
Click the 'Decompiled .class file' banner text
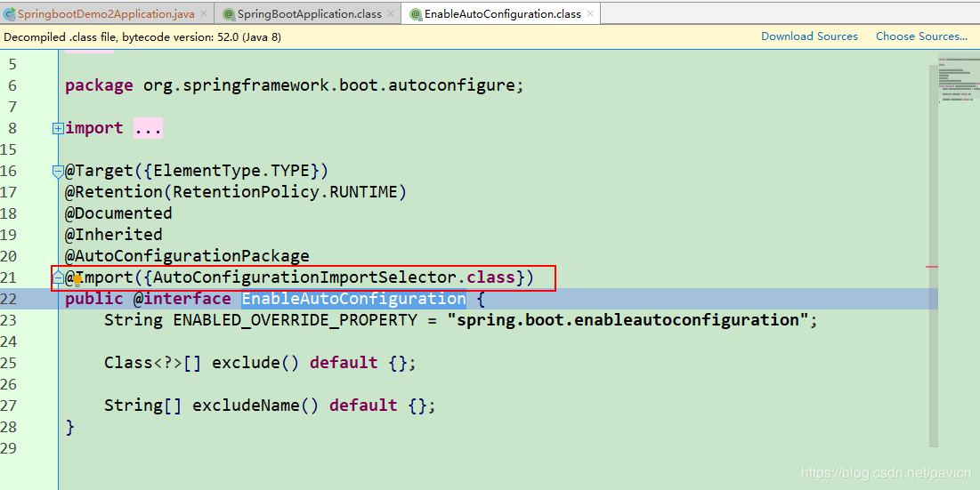click(x=142, y=36)
